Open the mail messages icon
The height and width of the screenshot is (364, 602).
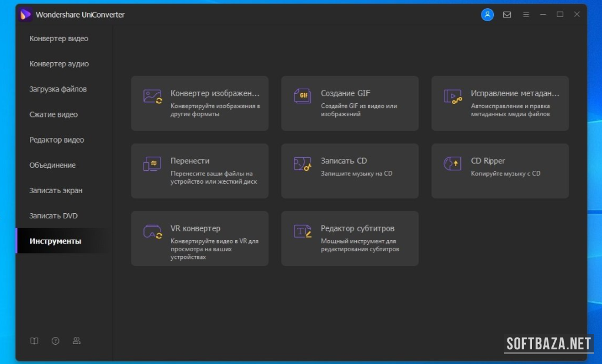507,15
